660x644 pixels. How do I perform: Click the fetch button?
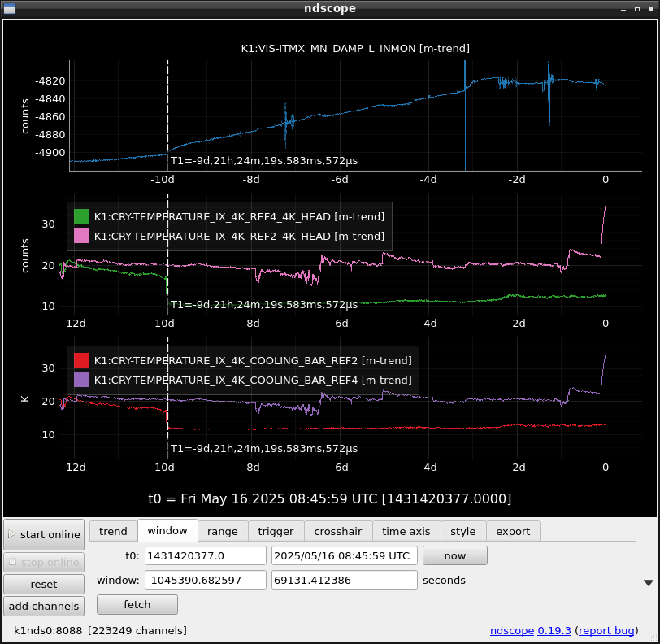(137, 604)
